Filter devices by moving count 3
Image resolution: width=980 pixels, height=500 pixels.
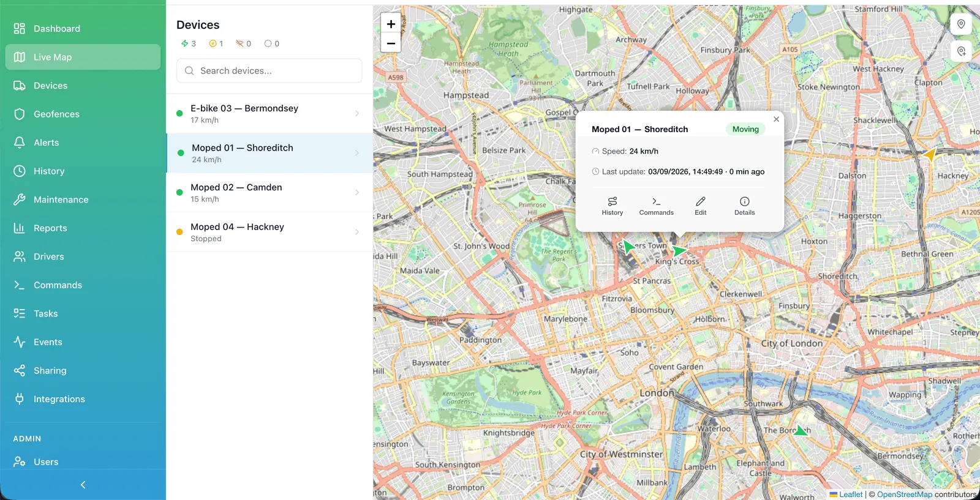click(189, 43)
